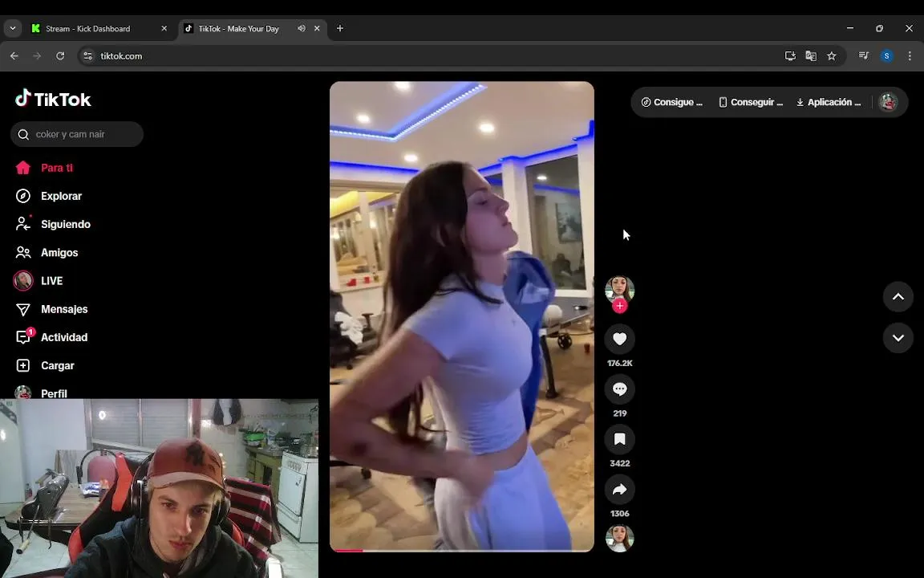This screenshot has width=924, height=578.
Task: Click the Actividad chat bubble icon
Action: click(23, 337)
